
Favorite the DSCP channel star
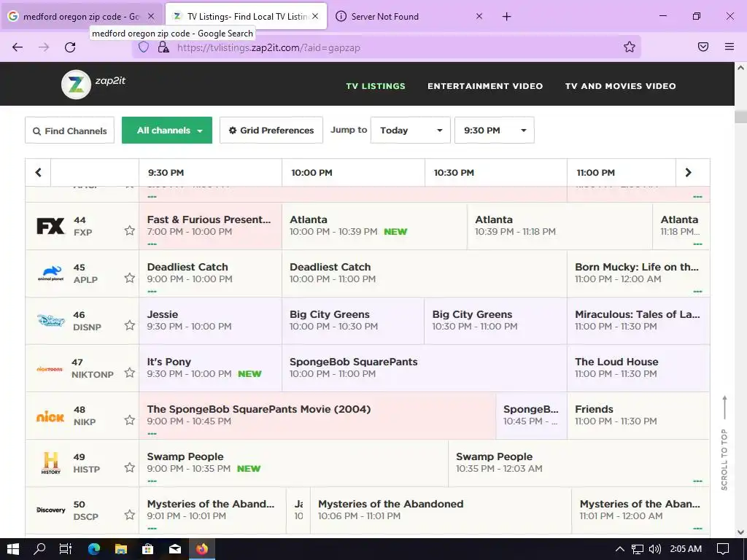point(130,515)
